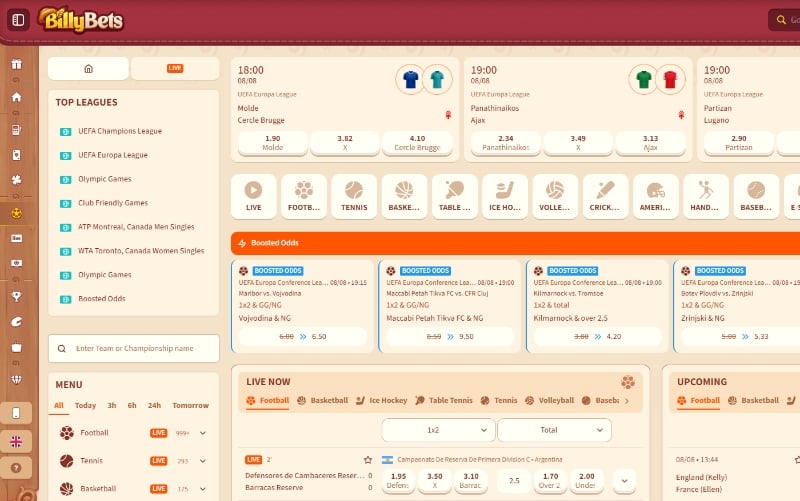The width and height of the screenshot is (800, 501).
Task: Favorite the Defensores de Cambaceres match star
Action: 368,460
